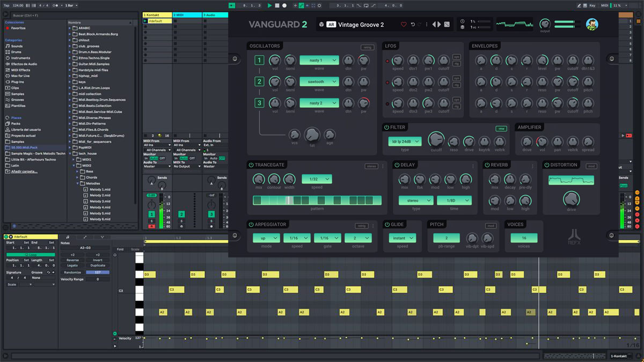Viewport: 644px width, 362px height.
Task: Adjust the Vanguard output knob
Action: click(545, 24)
